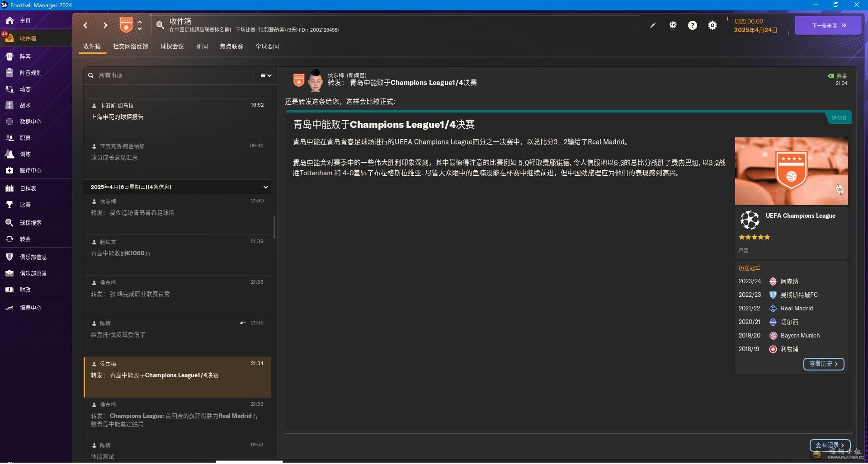Click the search magnifier in the top bar
Viewport: 868px width, 464px height.
(160, 25)
